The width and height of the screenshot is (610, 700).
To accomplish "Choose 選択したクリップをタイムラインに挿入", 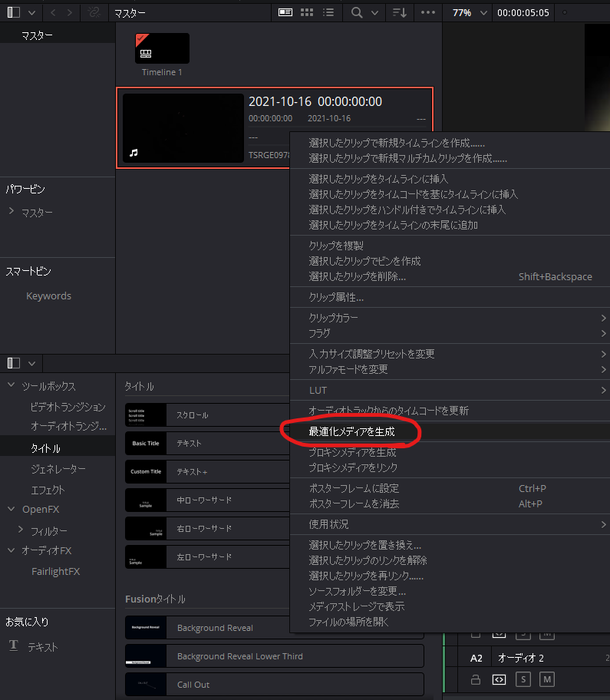I will point(450,179).
